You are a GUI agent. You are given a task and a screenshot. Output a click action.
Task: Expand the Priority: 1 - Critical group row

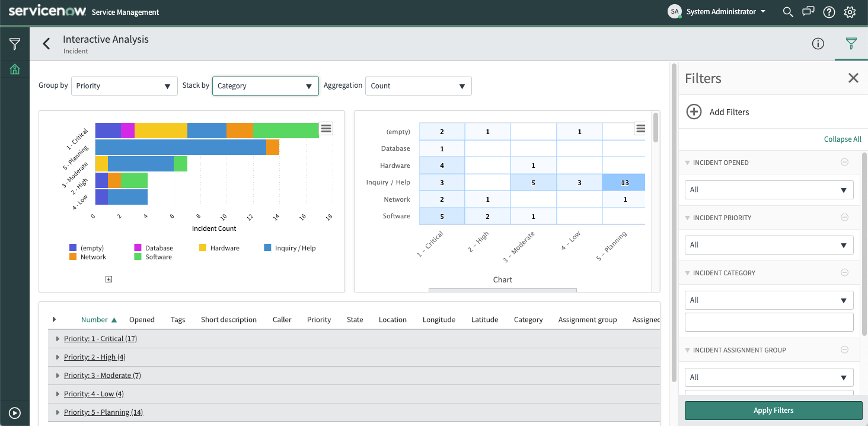57,338
